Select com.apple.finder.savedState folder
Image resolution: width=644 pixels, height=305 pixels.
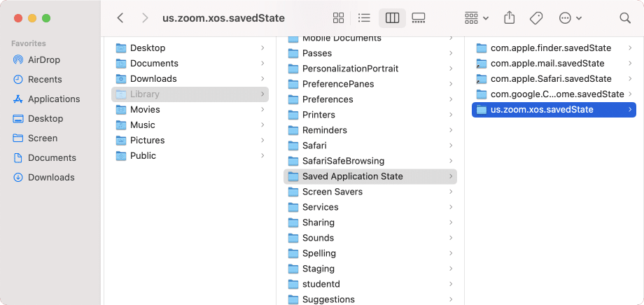pos(554,48)
